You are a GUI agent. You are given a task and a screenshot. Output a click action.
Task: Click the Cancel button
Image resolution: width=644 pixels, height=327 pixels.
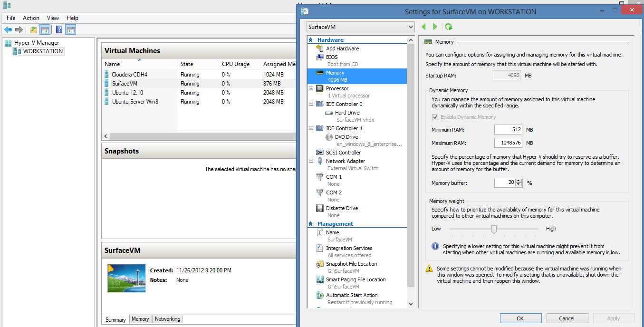coord(567,318)
